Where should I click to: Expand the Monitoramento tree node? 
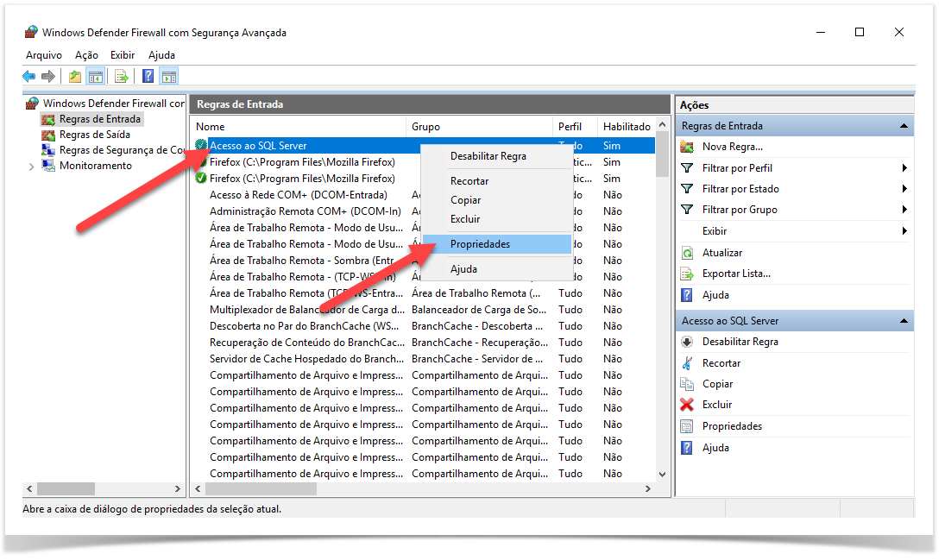(32, 167)
